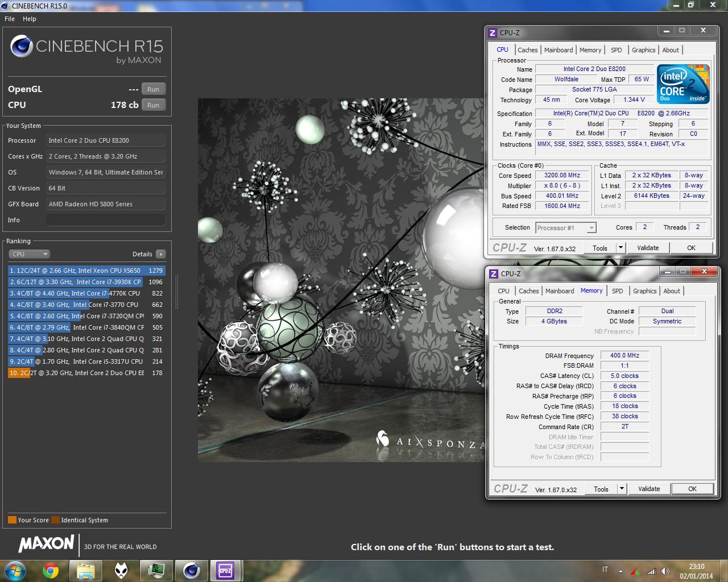Image resolution: width=728 pixels, height=582 pixels.
Task: Open About tab in lower CPU-Z window
Action: [x=672, y=291]
